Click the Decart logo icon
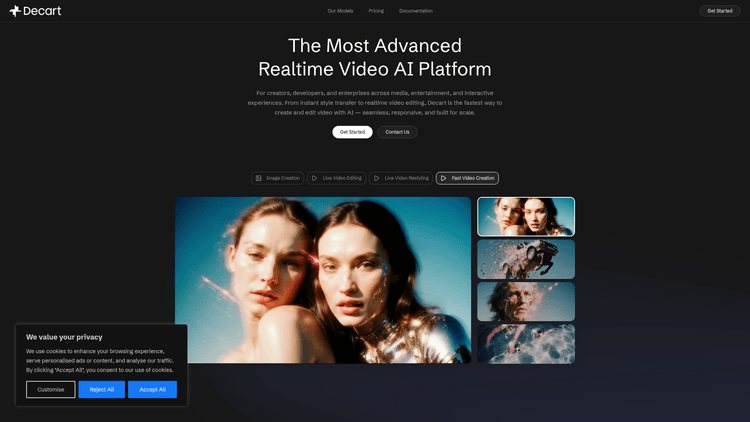 (15, 11)
